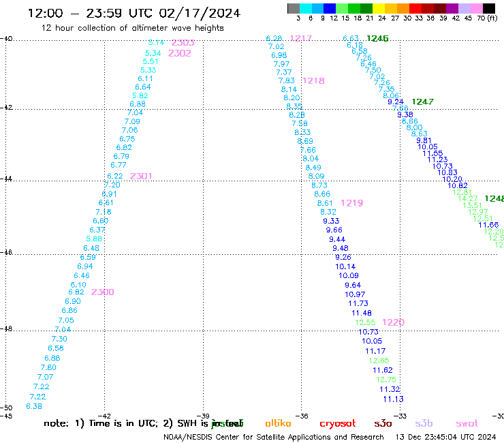Viewport: 504px width, 443px height.
Task: Click the title '12:00 – 23:59 UTC 02/17/2024'
Action: coord(133,13)
